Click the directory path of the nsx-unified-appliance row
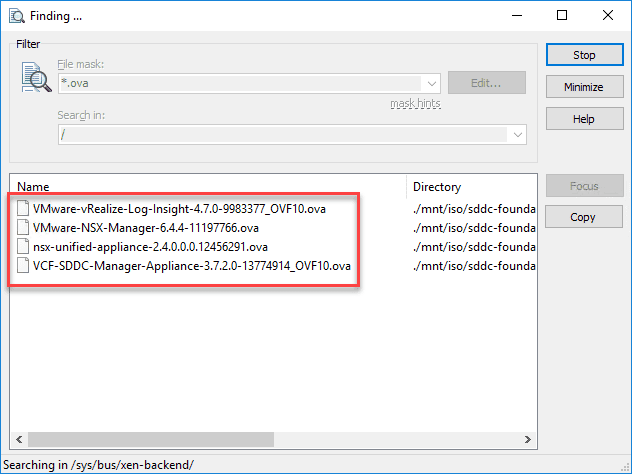This screenshot has height=474, width=632. point(474,247)
